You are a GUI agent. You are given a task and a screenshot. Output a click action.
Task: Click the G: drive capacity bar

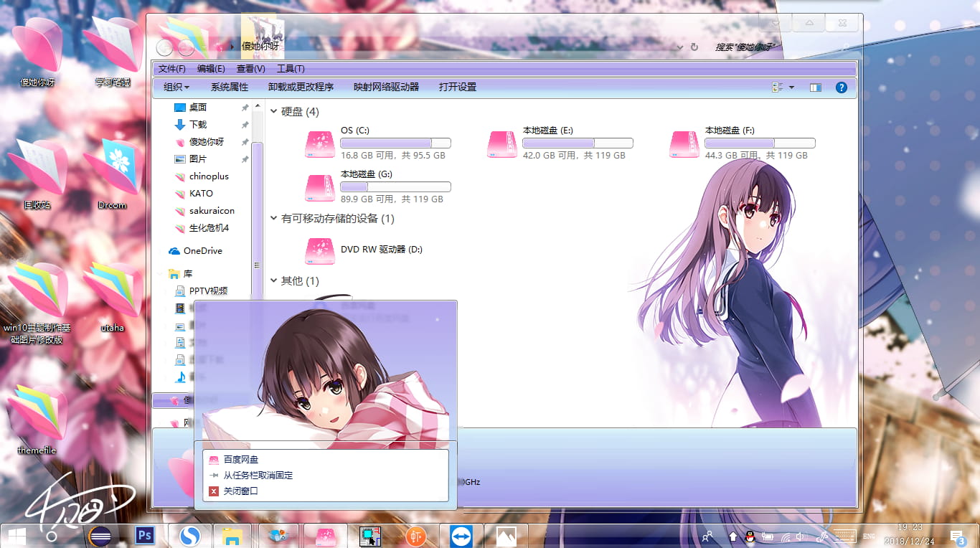pyautogui.click(x=395, y=186)
